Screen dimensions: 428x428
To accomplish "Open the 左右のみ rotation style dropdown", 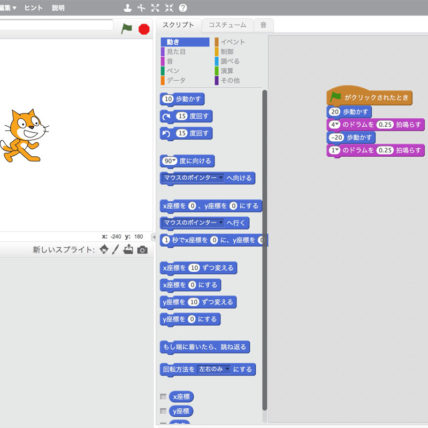I will point(214,369).
